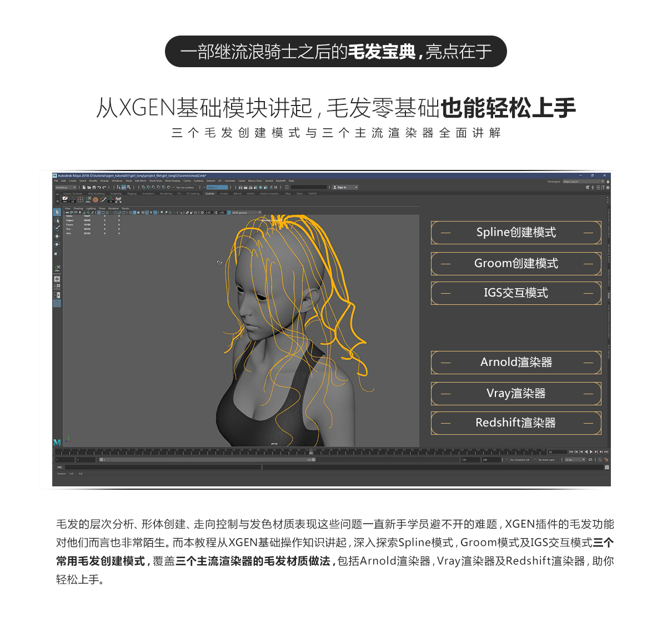Click the No Live Surface field
This screenshot has height=618, width=672.
185,188
